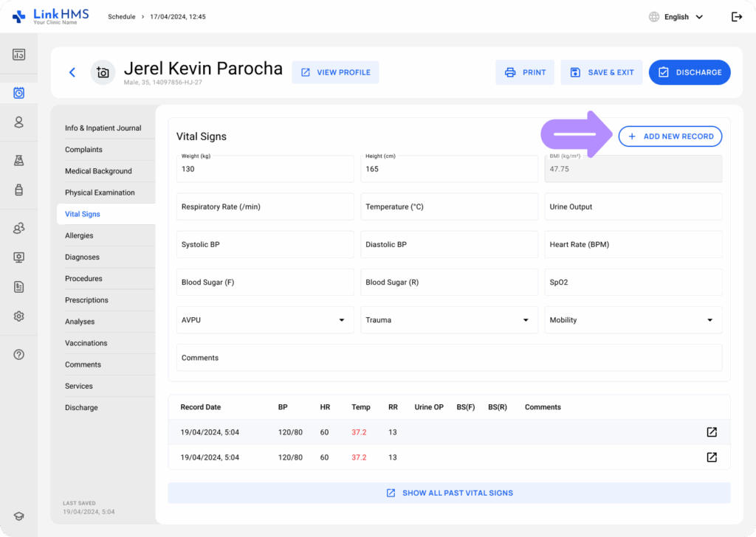Click the Blood Sugar (F) field
This screenshot has height=537, width=756.
tap(265, 283)
